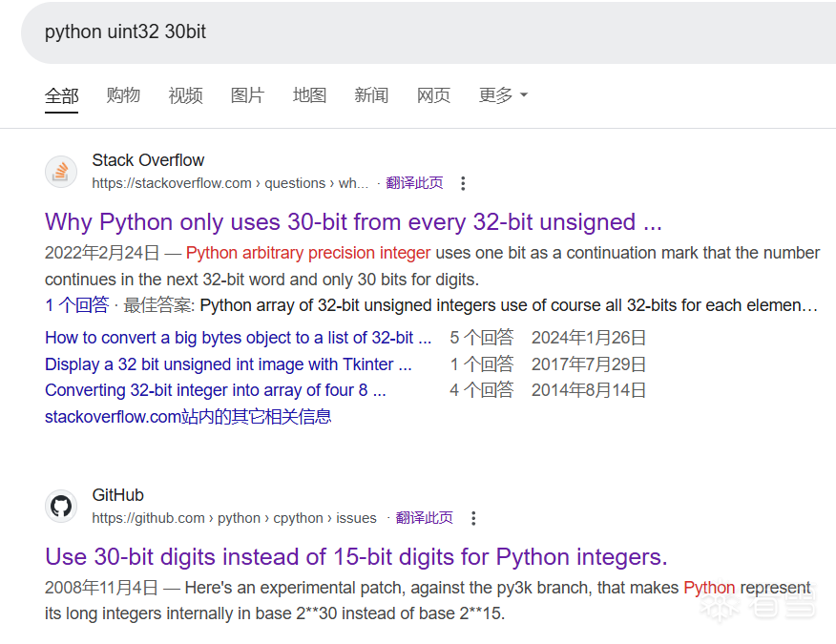Click the '5 个回答' count text
The image size is (836, 644).
482,338
